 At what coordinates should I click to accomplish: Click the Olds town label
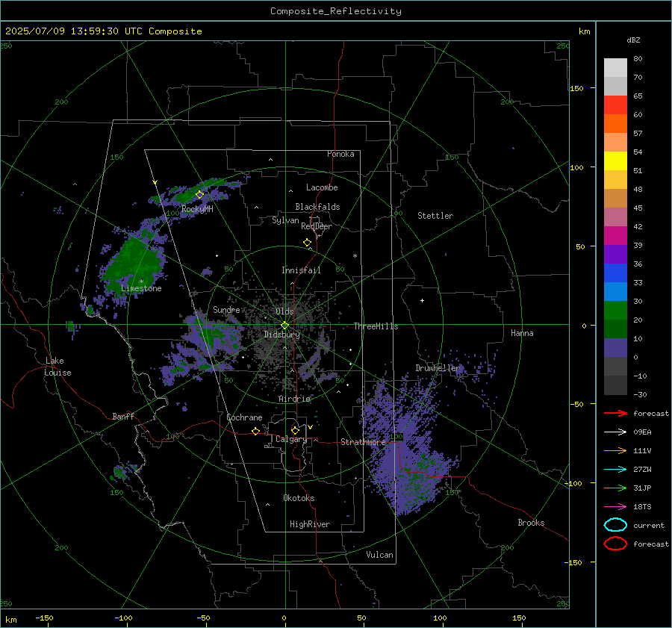(x=284, y=311)
